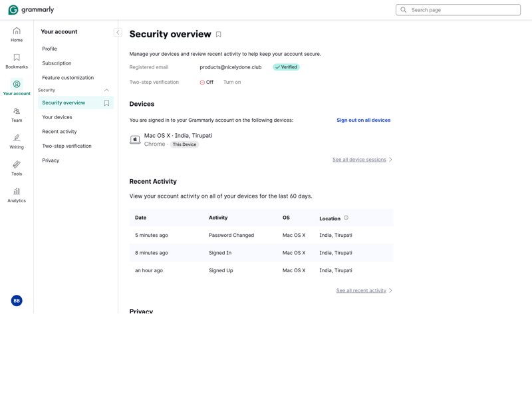The image size is (532, 420).
Task: Collapse the Your account side panel
Action: pos(118,32)
